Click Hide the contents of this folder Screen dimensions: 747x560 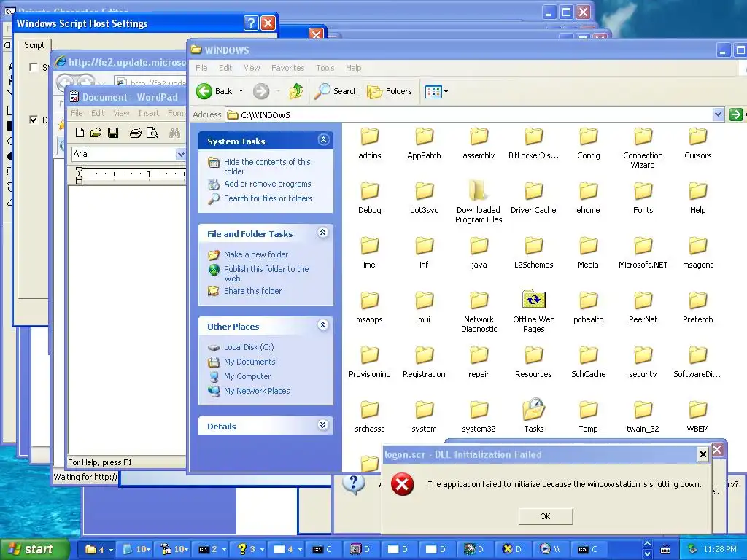tap(267, 166)
